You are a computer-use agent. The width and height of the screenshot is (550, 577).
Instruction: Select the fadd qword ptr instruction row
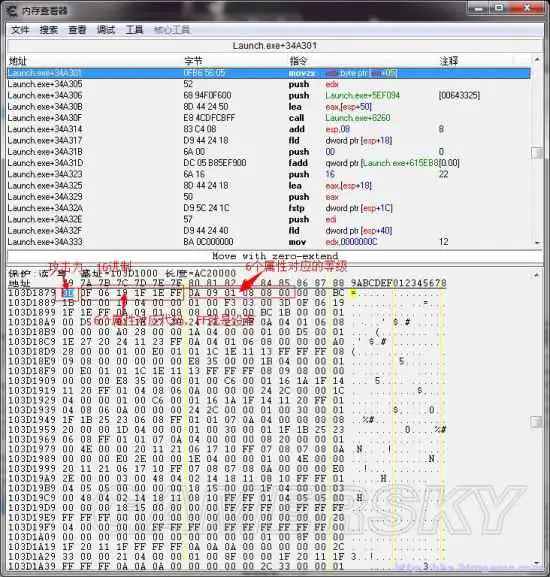(x=269, y=163)
